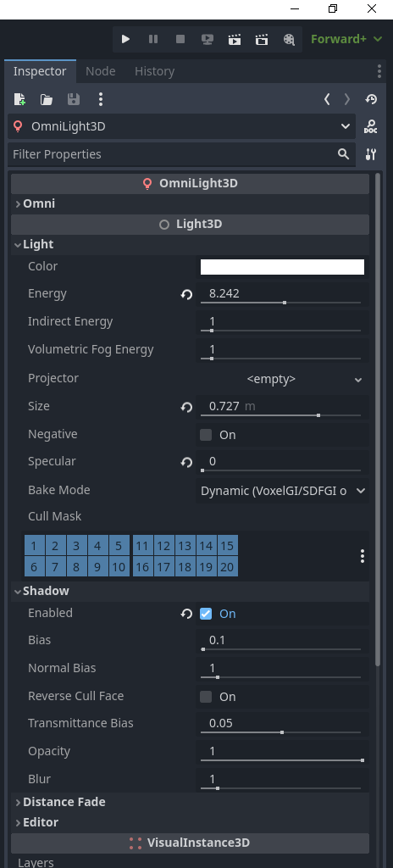Switch to the History tab
The width and height of the screenshot is (393, 868).
154,71
